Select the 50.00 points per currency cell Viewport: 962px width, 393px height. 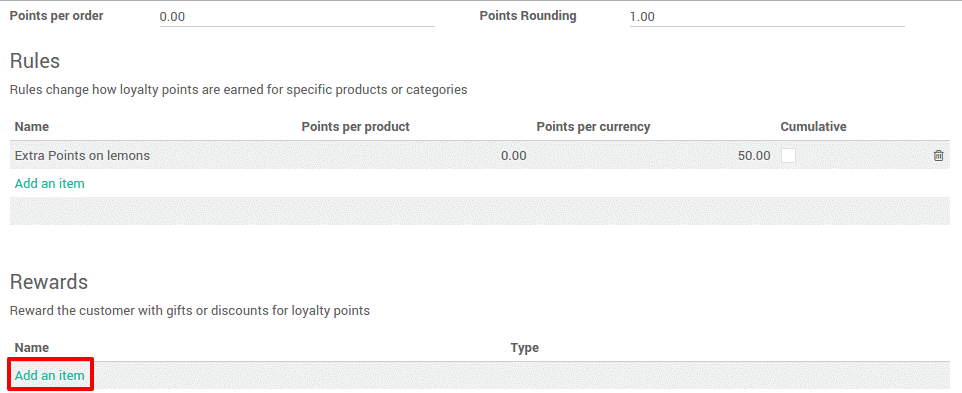[x=754, y=156]
